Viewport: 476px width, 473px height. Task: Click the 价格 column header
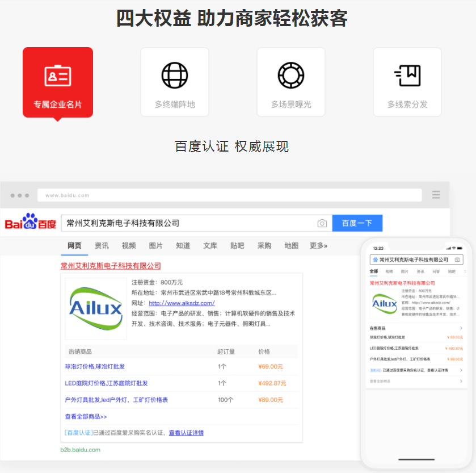264,351
